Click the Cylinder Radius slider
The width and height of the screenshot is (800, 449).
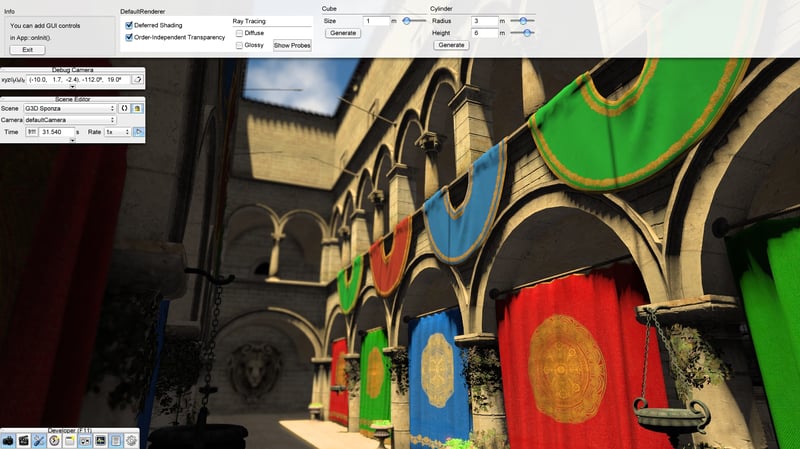[x=522, y=20]
